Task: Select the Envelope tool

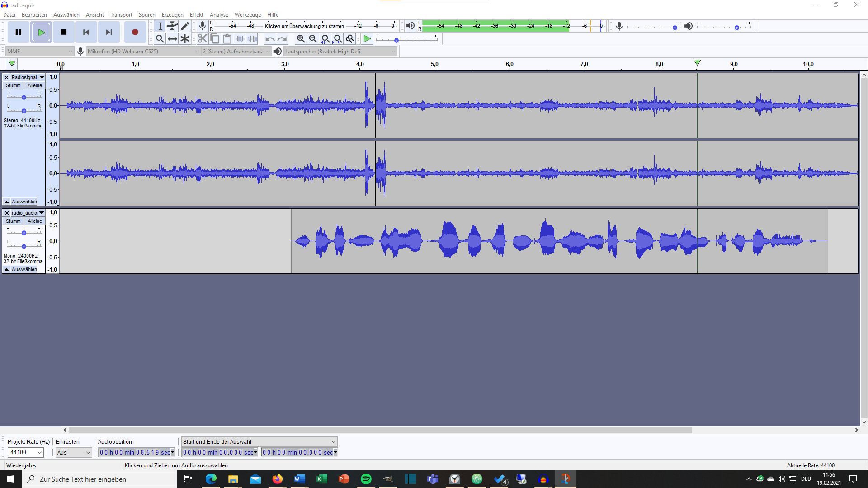Action: pyautogui.click(x=172, y=26)
